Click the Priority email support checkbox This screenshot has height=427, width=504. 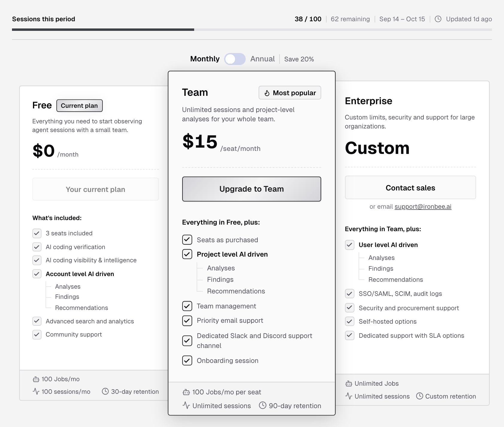tap(187, 320)
